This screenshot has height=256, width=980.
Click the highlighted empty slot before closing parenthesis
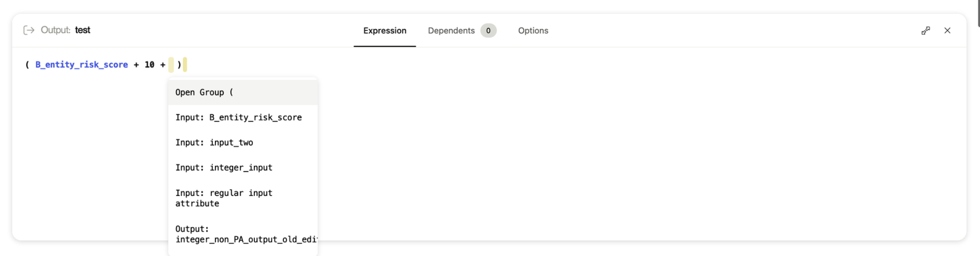coord(171,65)
